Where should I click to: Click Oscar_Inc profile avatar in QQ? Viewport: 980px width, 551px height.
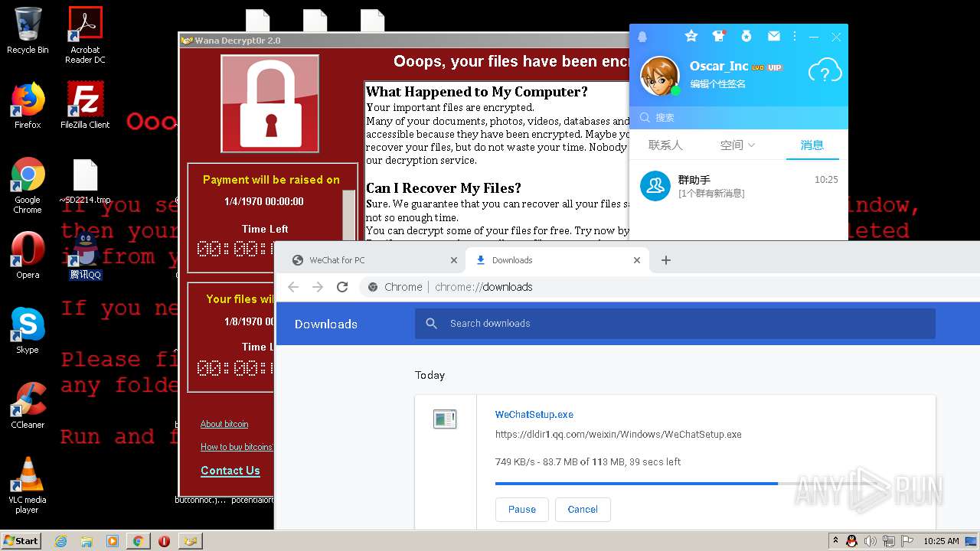tap(659, 76)
